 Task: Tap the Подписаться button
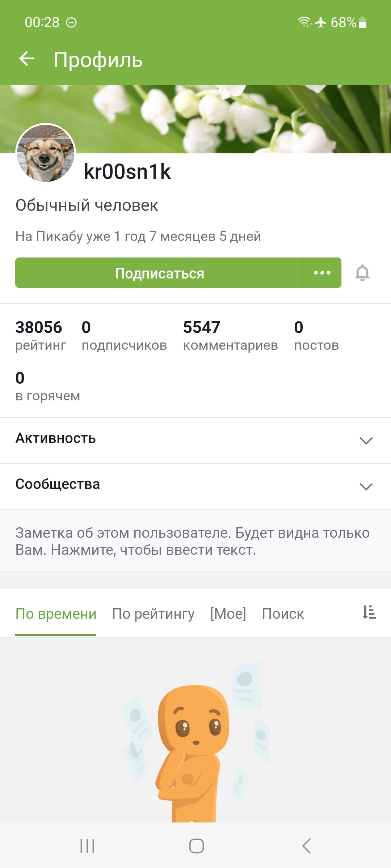159,273
